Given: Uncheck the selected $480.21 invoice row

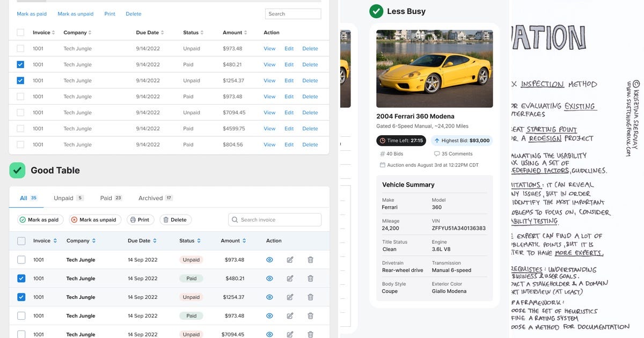Looking at the screenshot, I should click(21, 278).
